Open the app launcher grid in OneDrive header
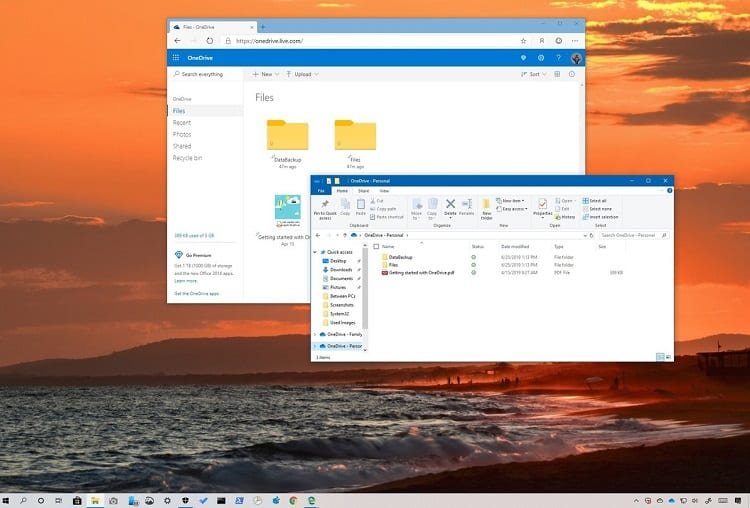This screenshot has width=750, height=508. (176, 58)
